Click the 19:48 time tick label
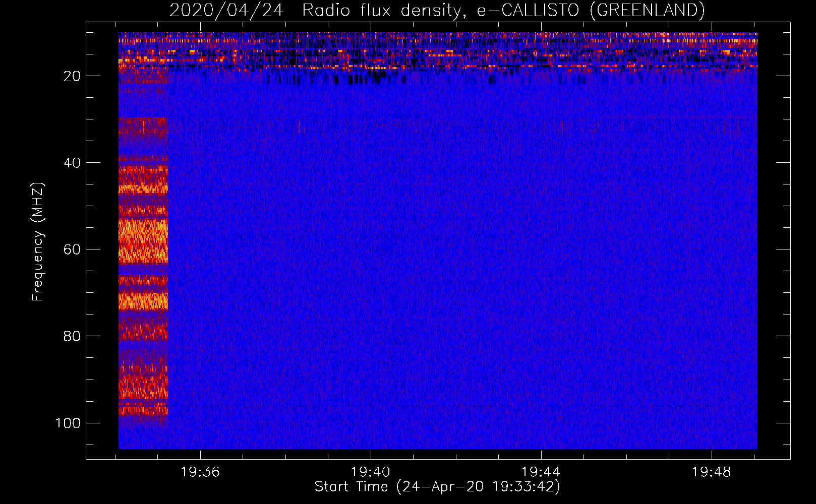Viewport: 816px width, 504px height. tap(712, 472)
